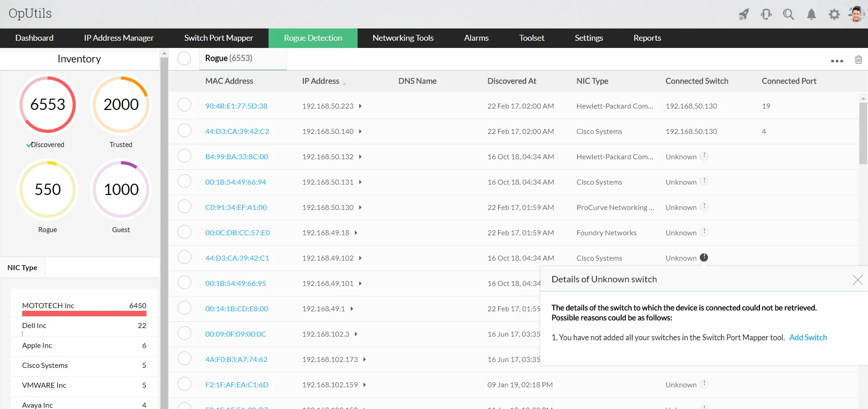The height and width of the screenshot is (409, 868).
Task: Open the notifications bell
Action: tap(811, 14)
